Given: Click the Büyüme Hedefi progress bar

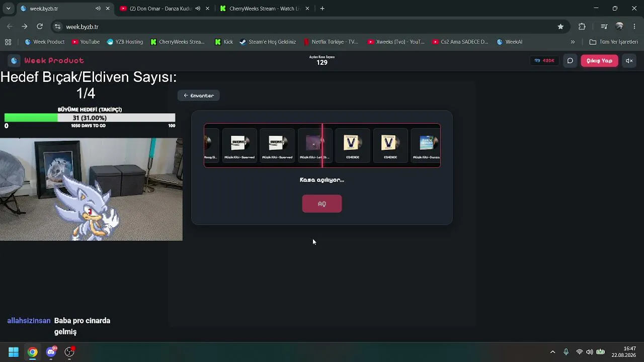Looking at the screenshot, I should click(x=90, y=118).
